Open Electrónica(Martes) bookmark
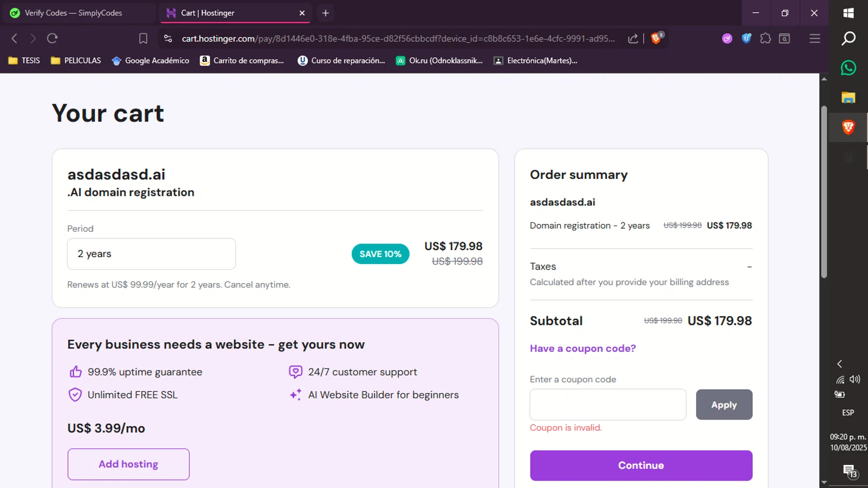The image size is (868, 488). click(x=536, y=60)
